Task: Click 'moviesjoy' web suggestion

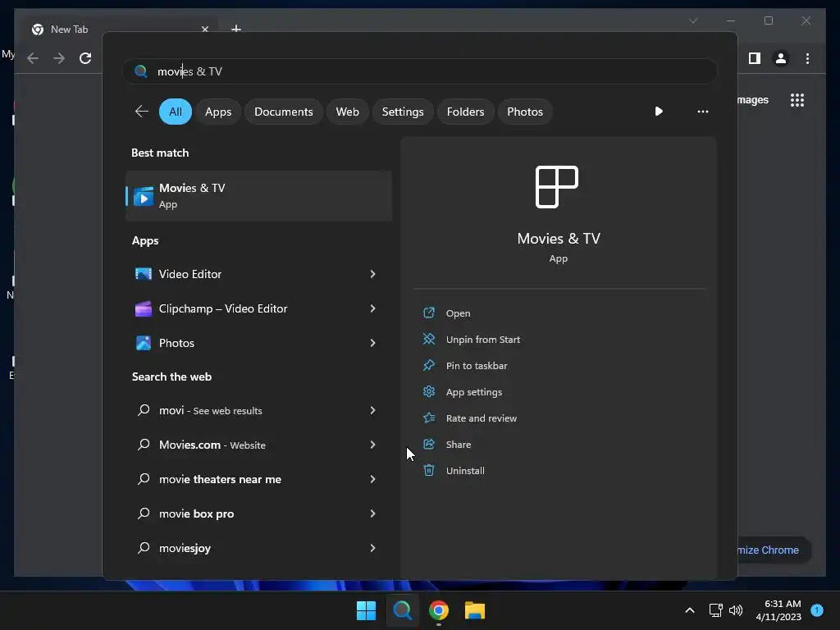Action: pyautogui.click(x=258, y=548)
